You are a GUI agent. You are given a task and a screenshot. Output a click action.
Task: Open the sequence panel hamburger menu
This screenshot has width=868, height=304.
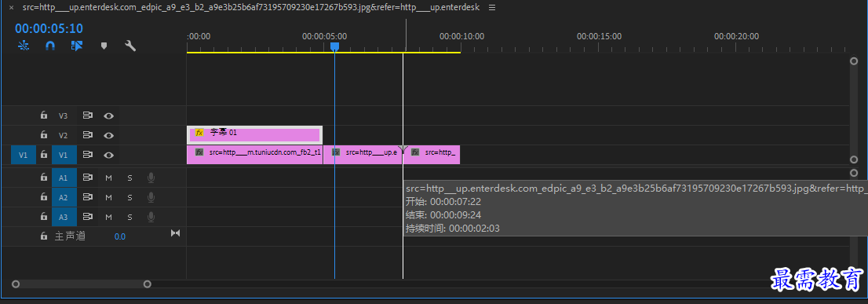pyautogui.click(x=492, y=8)
